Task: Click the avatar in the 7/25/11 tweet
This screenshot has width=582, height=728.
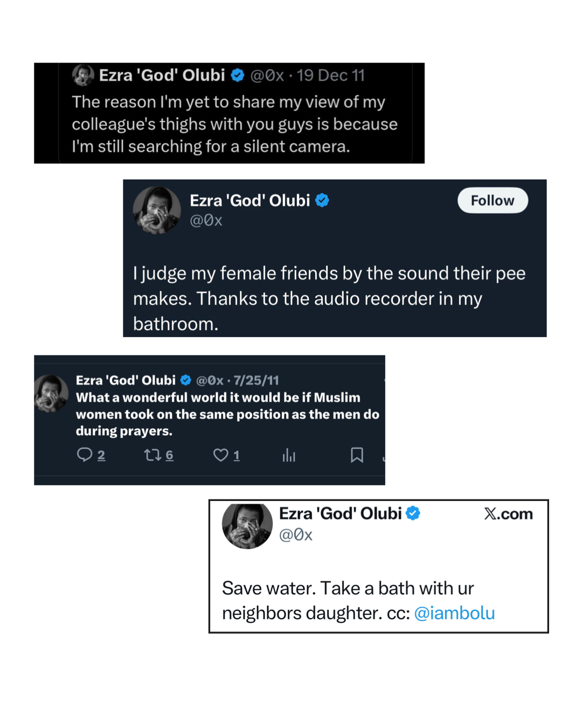Action: 51,393
